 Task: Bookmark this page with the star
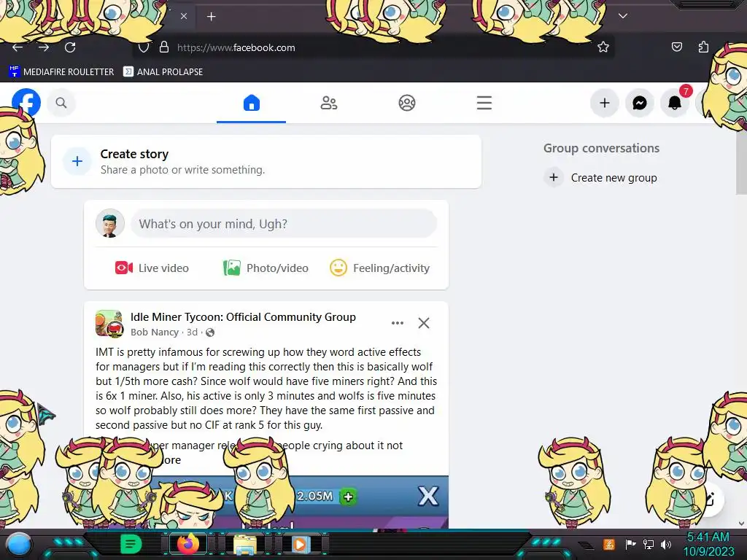click(603, 47)
